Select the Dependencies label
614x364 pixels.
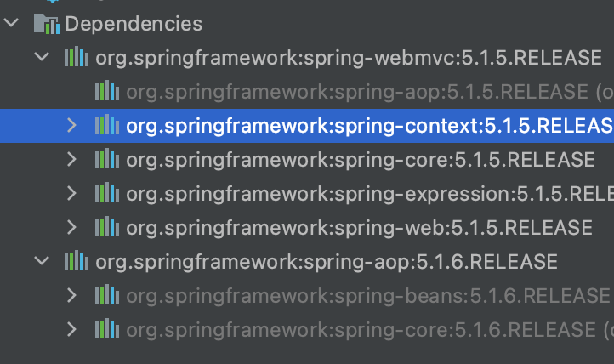134,24
